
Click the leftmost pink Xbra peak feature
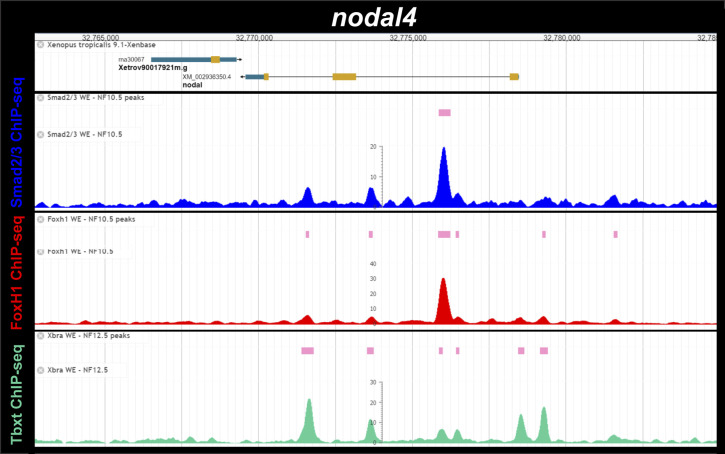307,350
